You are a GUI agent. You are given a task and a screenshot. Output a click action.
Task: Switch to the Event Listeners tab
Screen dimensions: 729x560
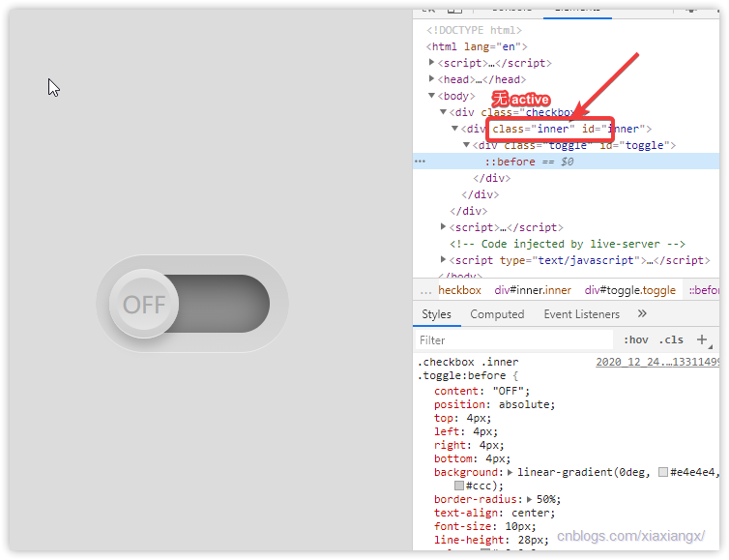coord(582,314)
